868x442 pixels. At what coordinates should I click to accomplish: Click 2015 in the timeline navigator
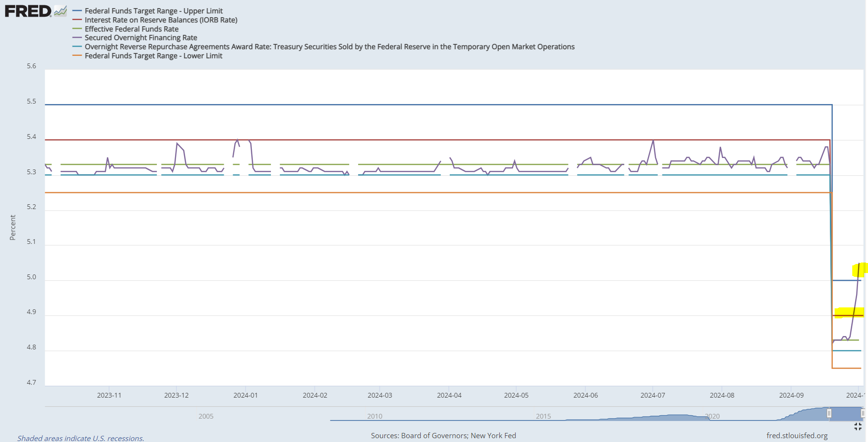coord(543,416)
